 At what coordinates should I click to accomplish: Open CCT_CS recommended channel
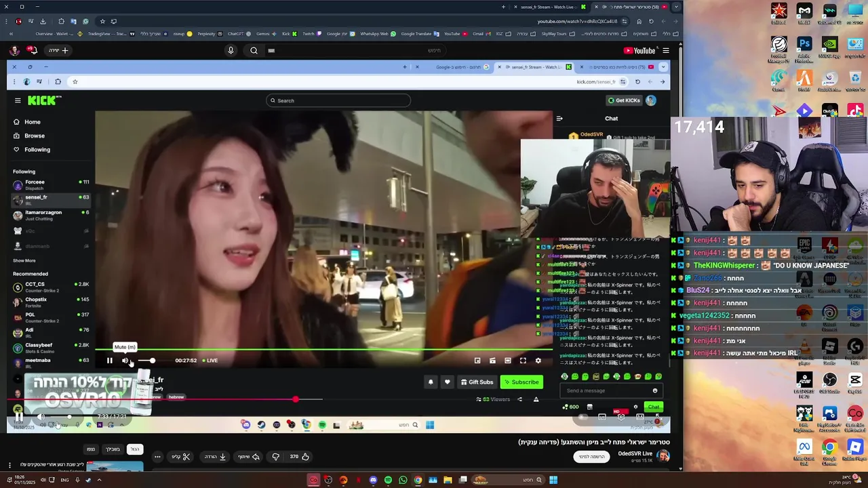(51, 287)
